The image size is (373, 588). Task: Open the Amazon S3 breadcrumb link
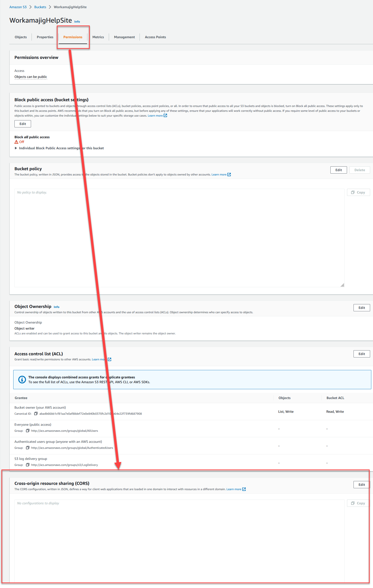coord(18,7)
